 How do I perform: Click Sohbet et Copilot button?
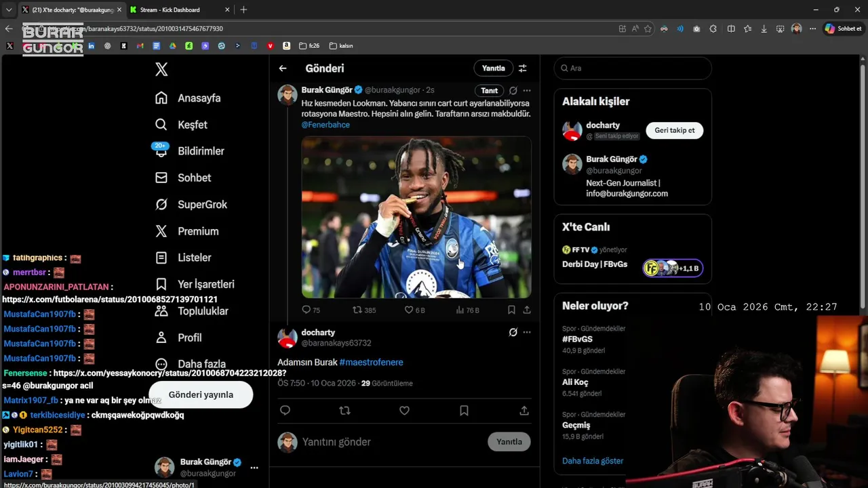[x=843, y=28]
